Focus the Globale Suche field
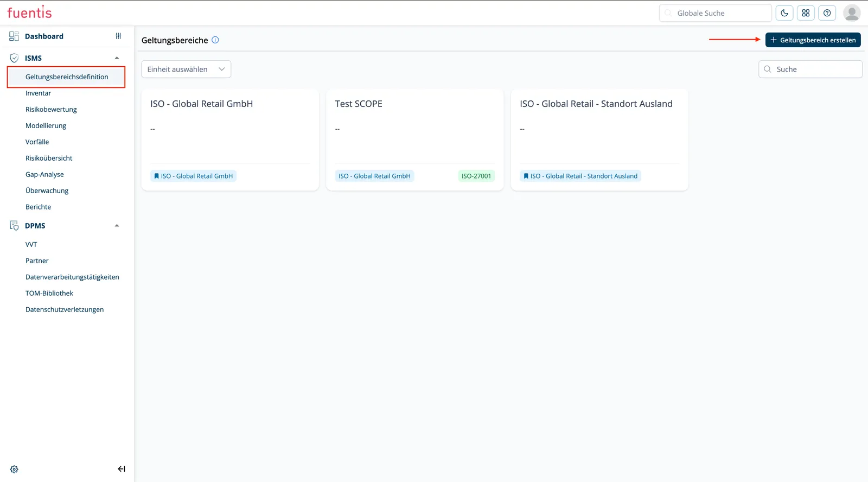The width and height of the screenshot is (868, 482). [x=715, y=13]
